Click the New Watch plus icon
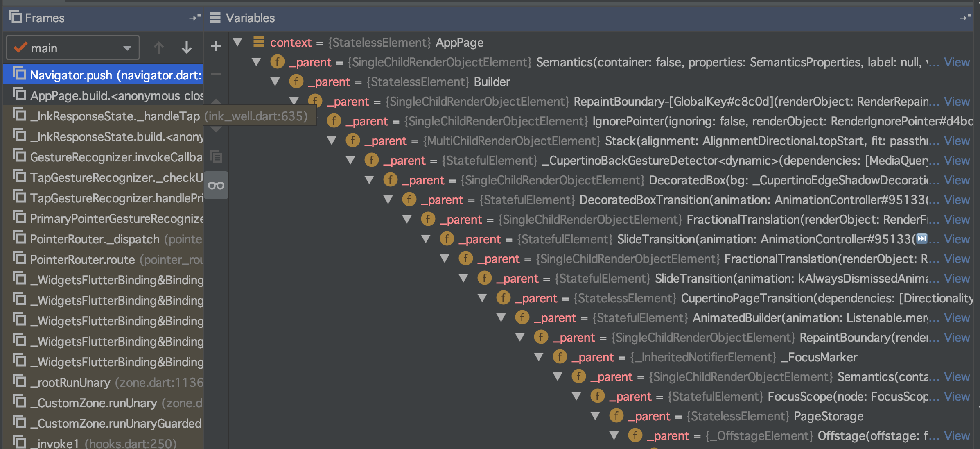Image resolution: width=980 pixels, height=449 pixels. point(216,46)
